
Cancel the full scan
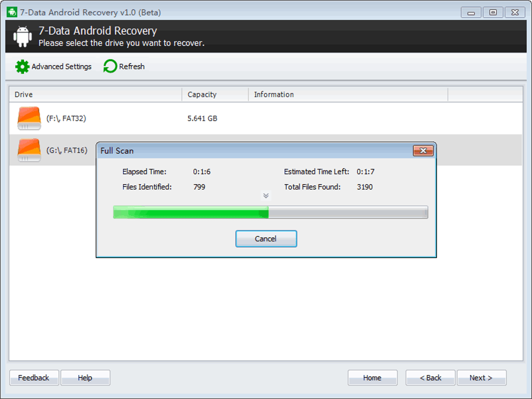coord(266,239)
